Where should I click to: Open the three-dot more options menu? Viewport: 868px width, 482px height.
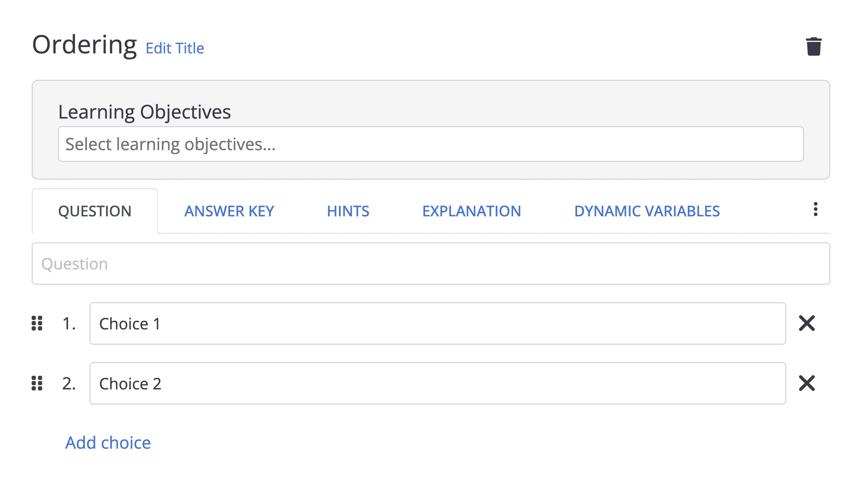(x=815, y=209)
